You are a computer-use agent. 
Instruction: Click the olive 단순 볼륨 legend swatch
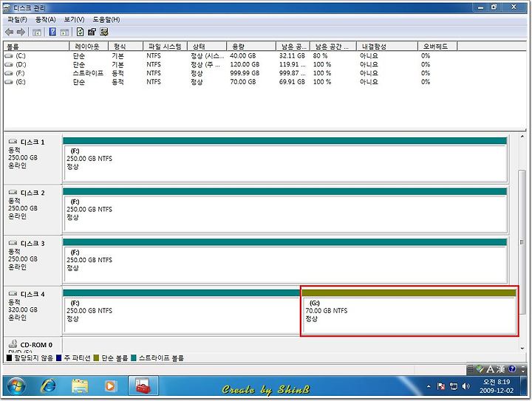[x=96, y=357]
